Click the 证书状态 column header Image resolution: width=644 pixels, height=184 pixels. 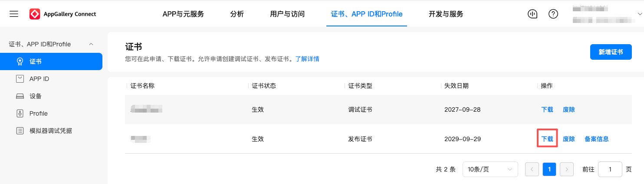pos(264,86)
